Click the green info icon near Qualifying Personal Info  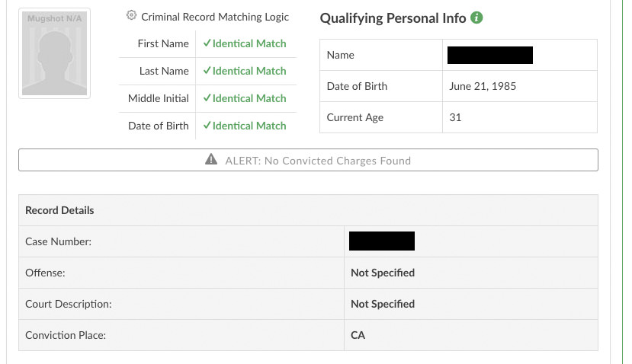point(477,18)
